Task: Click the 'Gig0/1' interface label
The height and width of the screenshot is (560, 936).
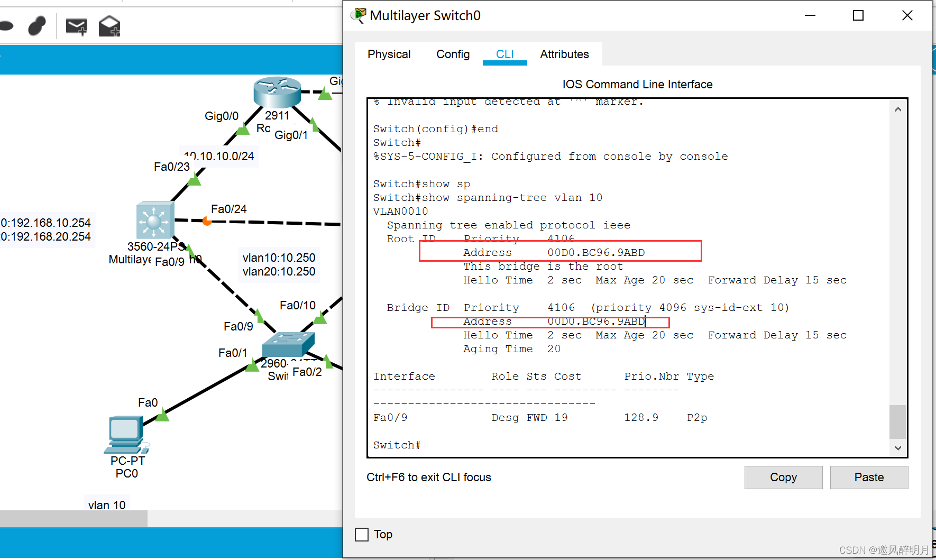Action: (x=291, y=135)
